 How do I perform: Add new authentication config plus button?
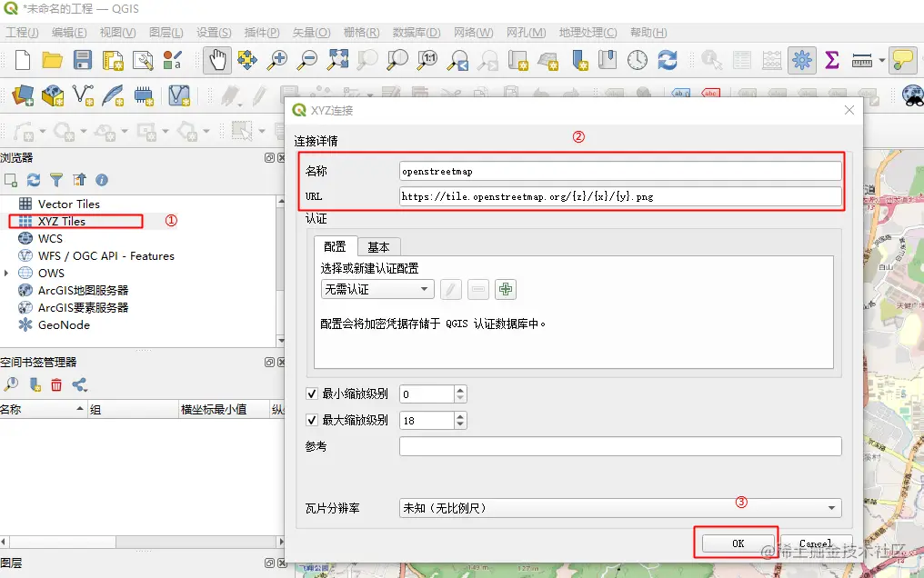tap(506, 289)
